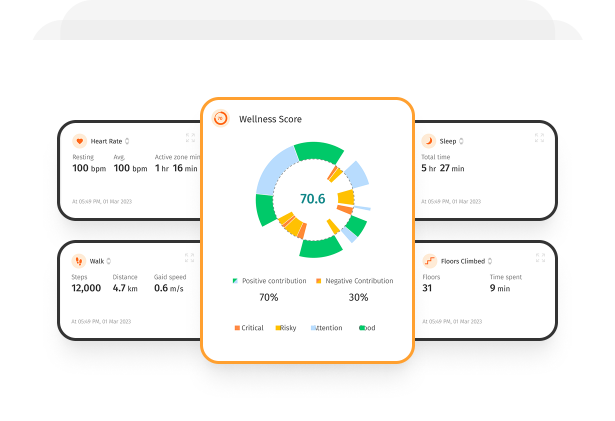Toggle the Risky legend item
The image size is (615, 421).
click(286, 328)
